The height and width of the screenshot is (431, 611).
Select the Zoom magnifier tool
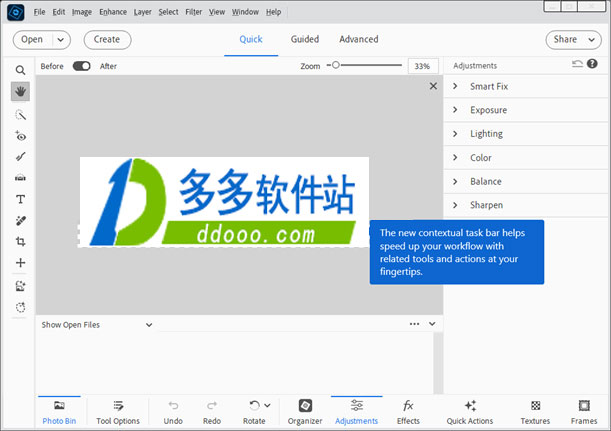(20, 70)
